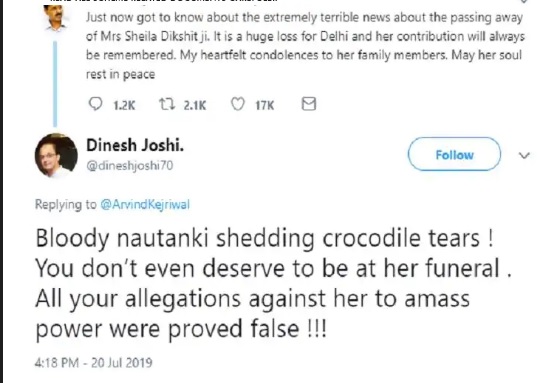Click the envelope direct message icon

309,104
